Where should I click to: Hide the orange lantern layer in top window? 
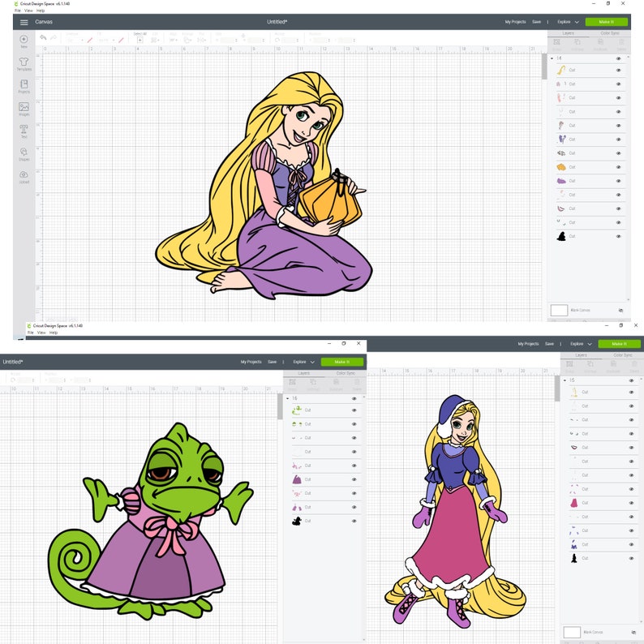tap(618, 167)
